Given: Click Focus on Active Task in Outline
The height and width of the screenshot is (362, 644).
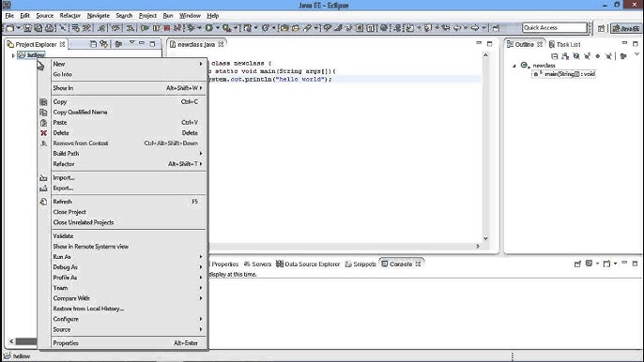Looking at the screenshot, I should point(623,56).
